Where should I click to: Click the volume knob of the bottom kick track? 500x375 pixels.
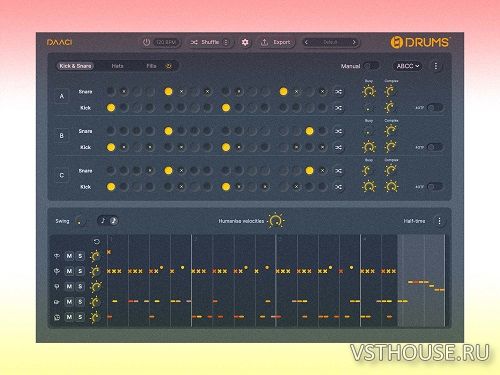pyautogui.click(x=95, y=317)
